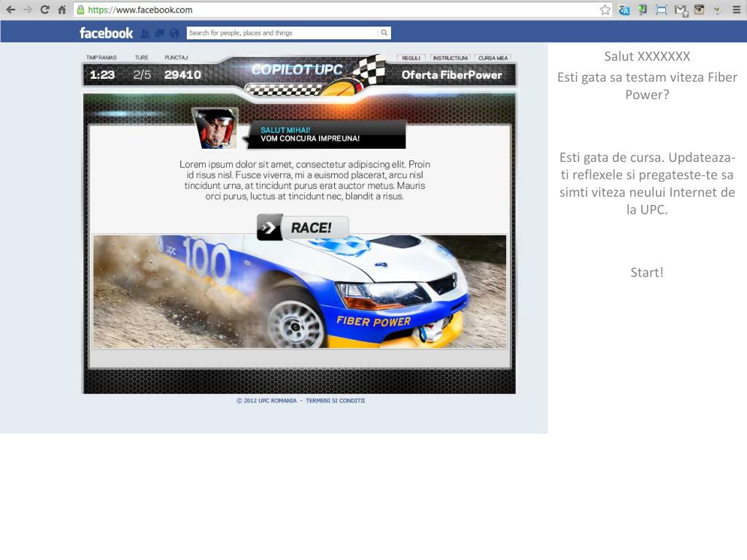Click the browser forward arrow

click(x=28, y=9)
